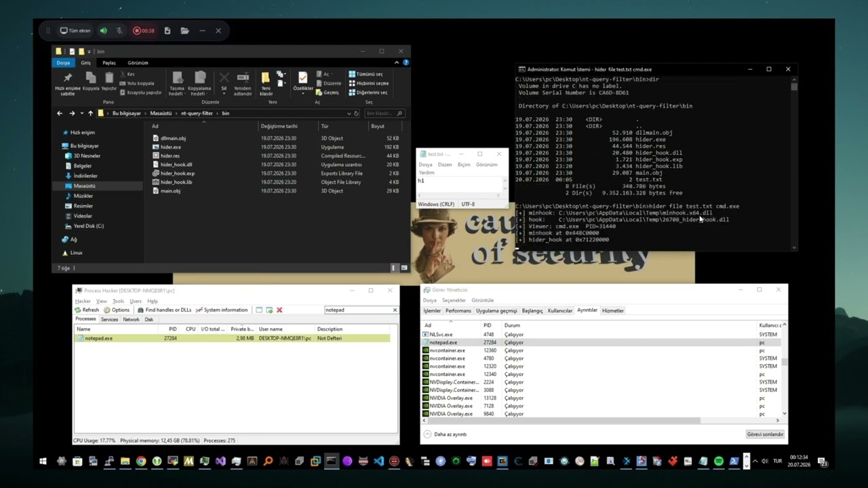Click the Sil delete icon in ribbon

click(224, 82)
